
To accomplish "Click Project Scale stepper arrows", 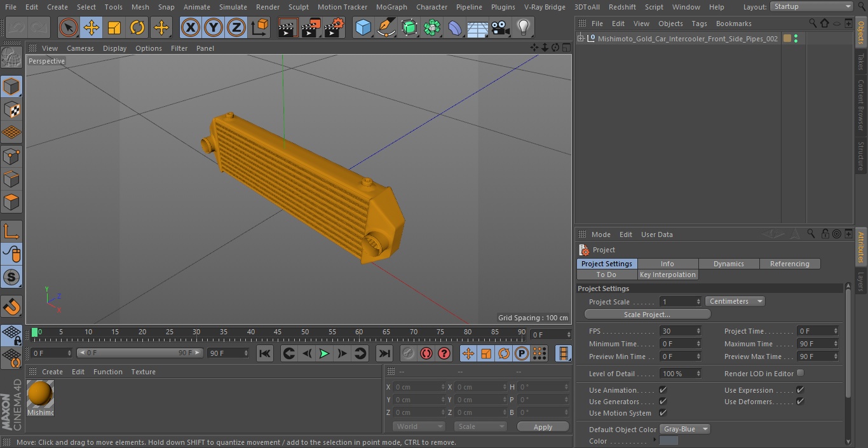I will pos(698,302).
